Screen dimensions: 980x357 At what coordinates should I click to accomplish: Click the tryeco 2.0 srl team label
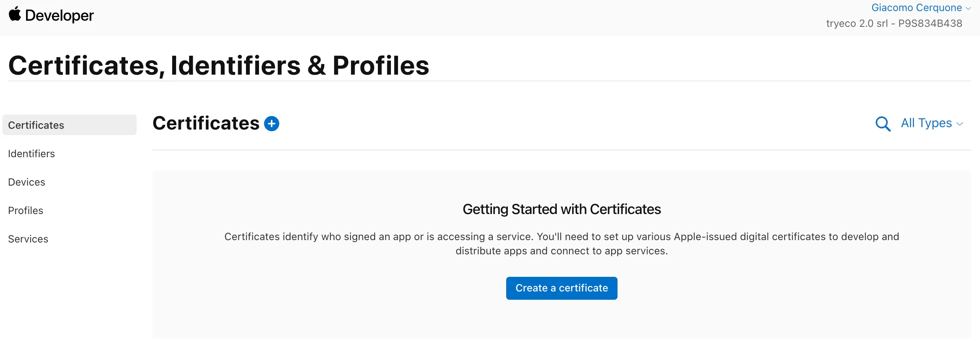[857, 23]
